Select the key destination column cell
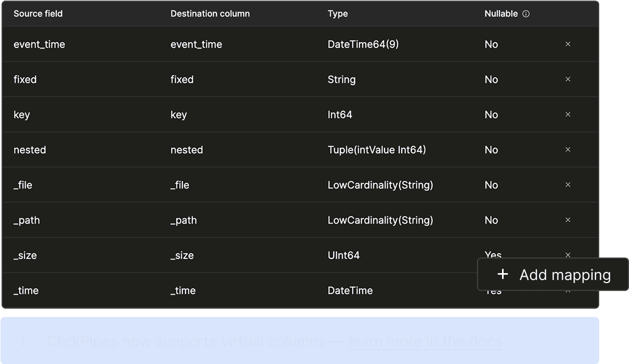Screen dimensions: 629x364 [179, 115]
